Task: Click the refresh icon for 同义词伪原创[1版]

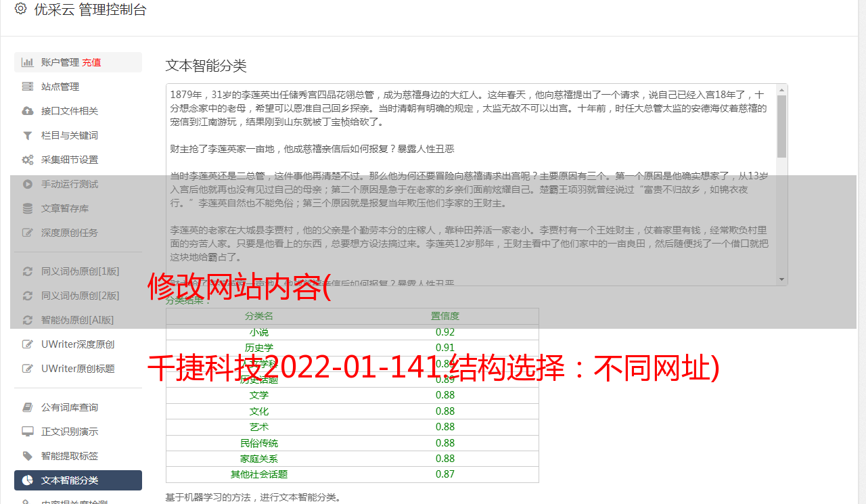Action: point(28,271)
